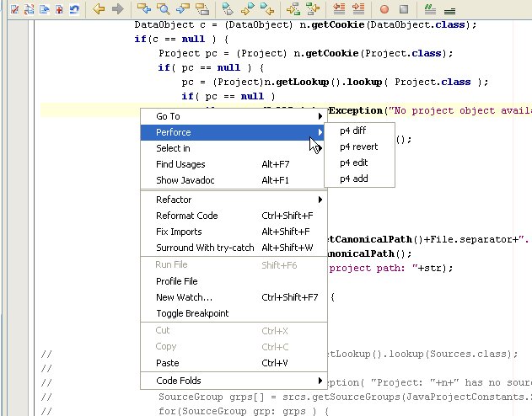The image size is (532, 416).
Task: Click the string 'No project object avail' in the code
Action: 459,111
